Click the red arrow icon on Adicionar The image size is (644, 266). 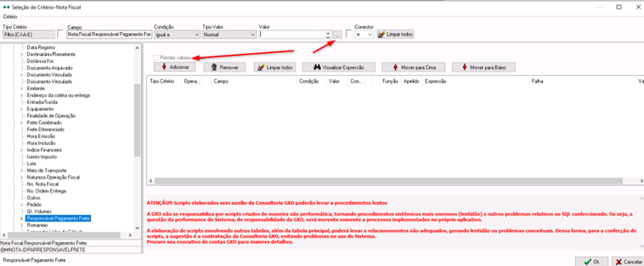[x=164, y=67]
